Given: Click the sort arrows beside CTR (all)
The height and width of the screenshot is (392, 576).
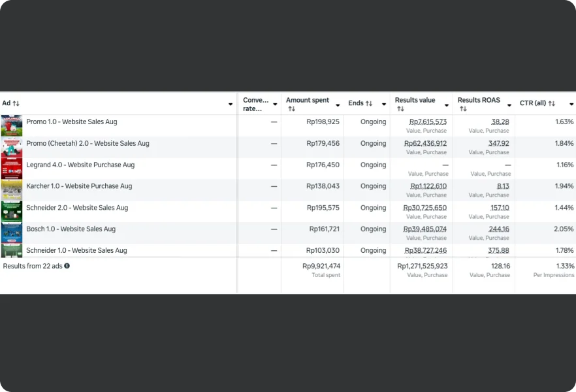Looking at the screenshot, I should tap(552, 103).
